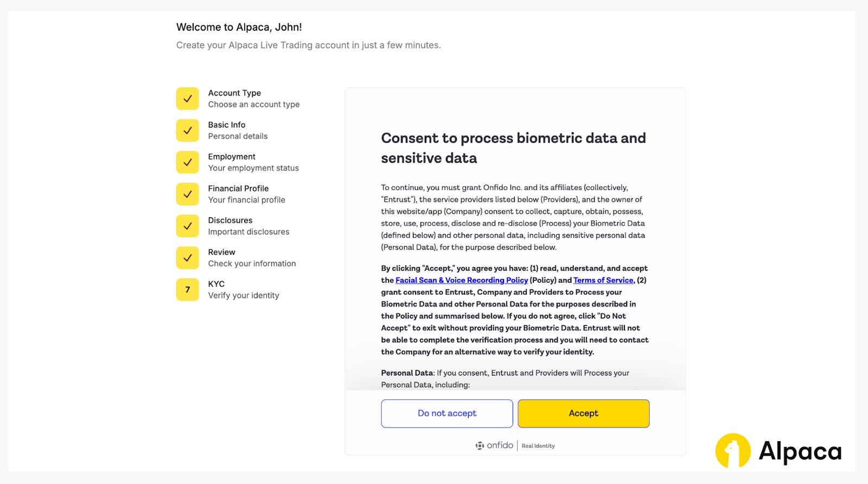Image resolution: width=868 pixels, height=484 pixels.
Task: Open the Terms of Service link
Action: pyautogui.click(x=603, y=280)
